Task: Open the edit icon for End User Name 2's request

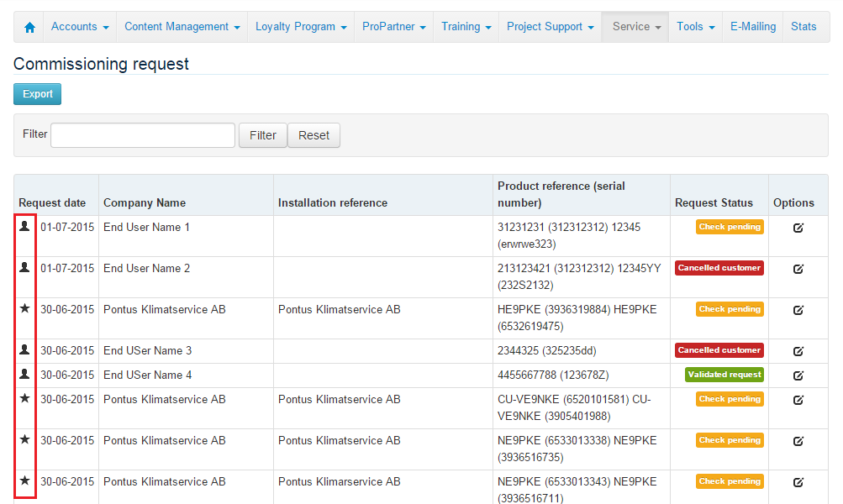Action: coord(798,269)
